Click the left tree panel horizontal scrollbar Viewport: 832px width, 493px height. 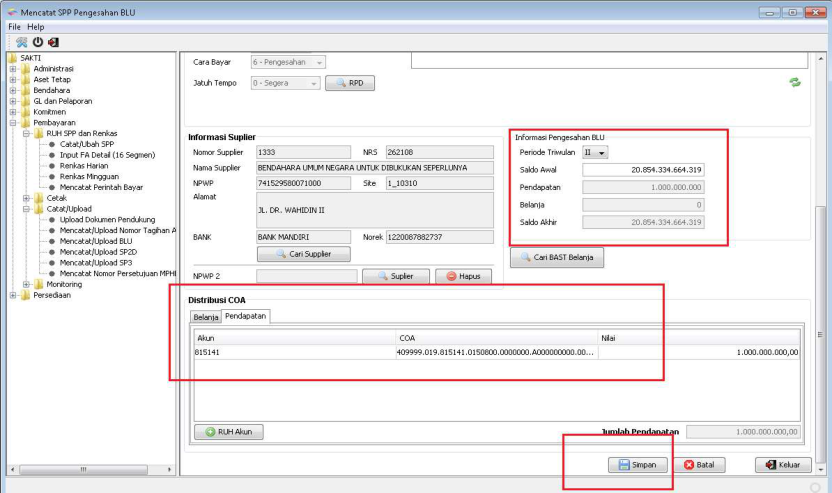83,469
